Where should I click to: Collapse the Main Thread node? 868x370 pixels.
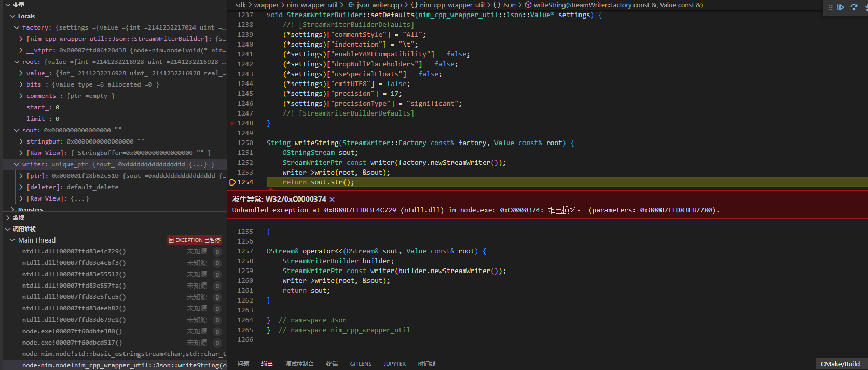point(12,240)
